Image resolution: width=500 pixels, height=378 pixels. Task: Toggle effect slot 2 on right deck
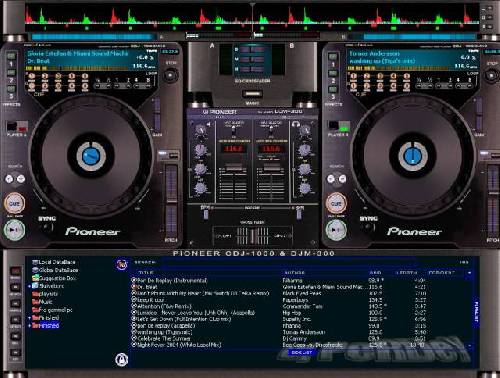point(333,73)
